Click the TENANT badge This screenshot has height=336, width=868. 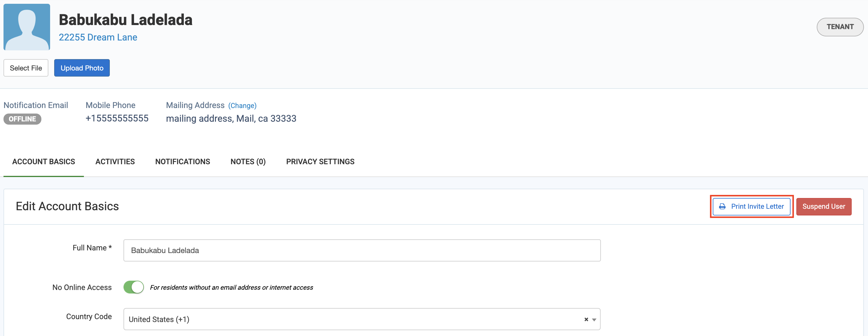point(840,27)
